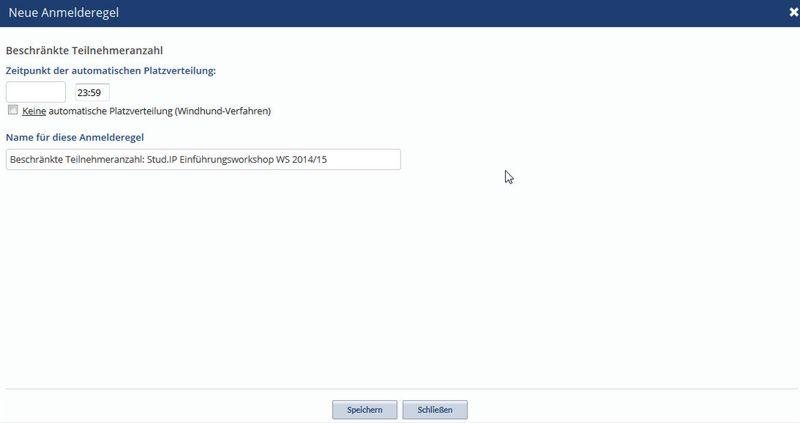The width and height of the screenshot is (800, 423).
Task: Click 'Zeitpunkt der automatischen Platzverteilung' label
Action: click(111, 70)
